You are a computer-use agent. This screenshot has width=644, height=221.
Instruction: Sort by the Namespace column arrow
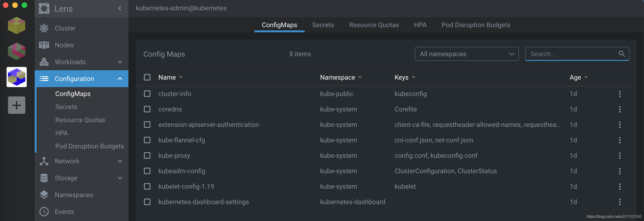[x=360, y=77]
